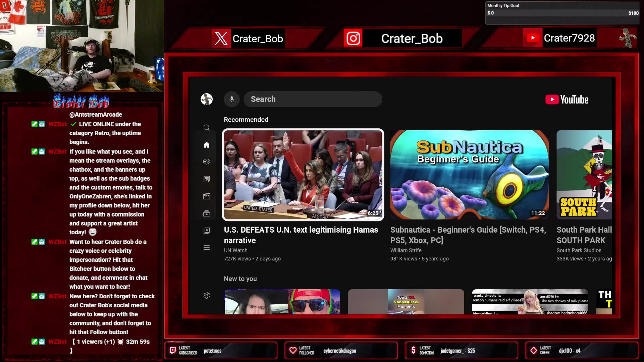Click into the Search field
Viewport: 644px width, 362px height.
click(x=313, y=99)
